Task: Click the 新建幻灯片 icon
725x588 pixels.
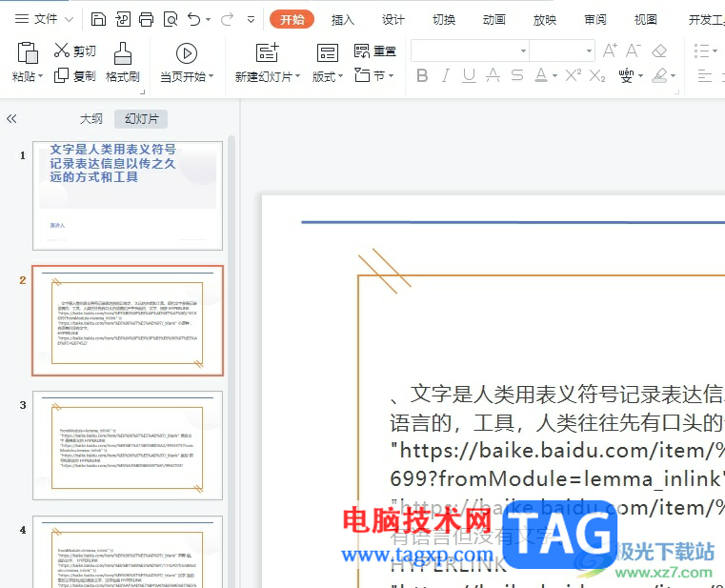Action: coord(268,52)
